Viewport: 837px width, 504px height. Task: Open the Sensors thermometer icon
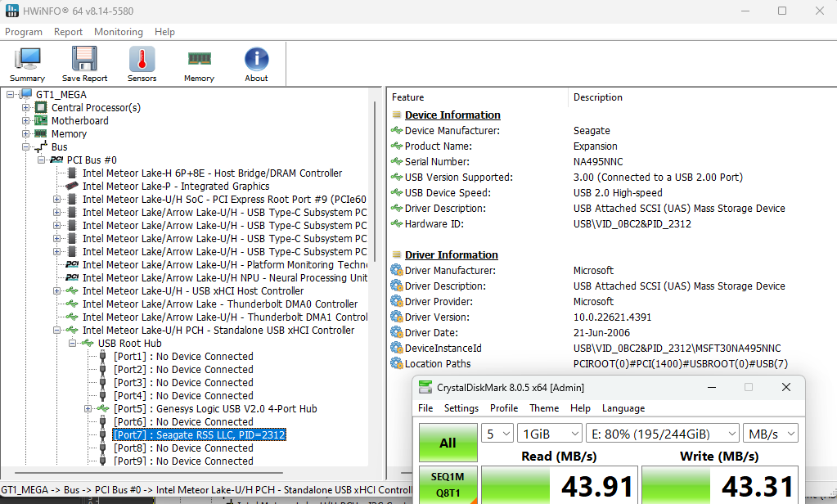(x=142, y=64)
